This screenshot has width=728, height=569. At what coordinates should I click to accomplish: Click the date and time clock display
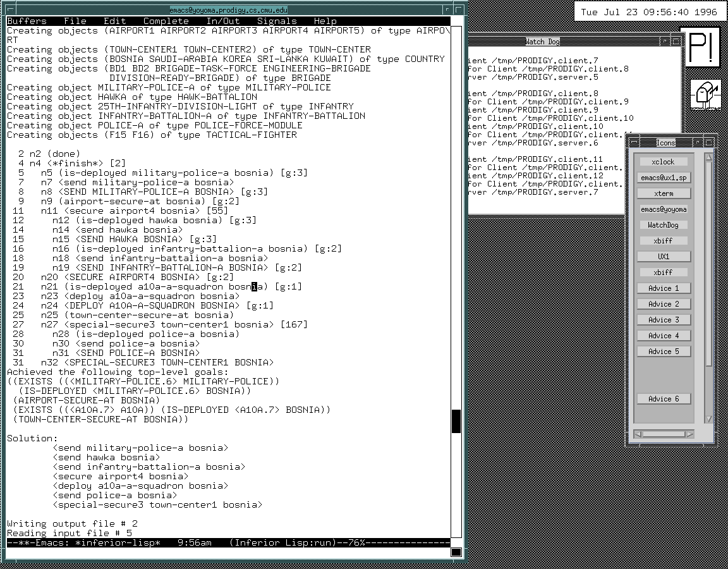pos(649,12)
